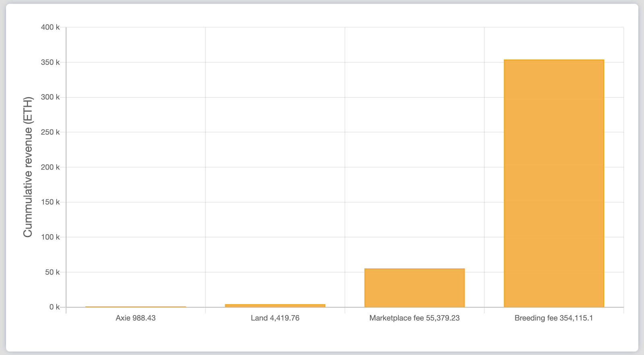The height and width of the screenshot is (355, 644).
Task: Click the Axie revenue bar
Action: pos(136,307)
